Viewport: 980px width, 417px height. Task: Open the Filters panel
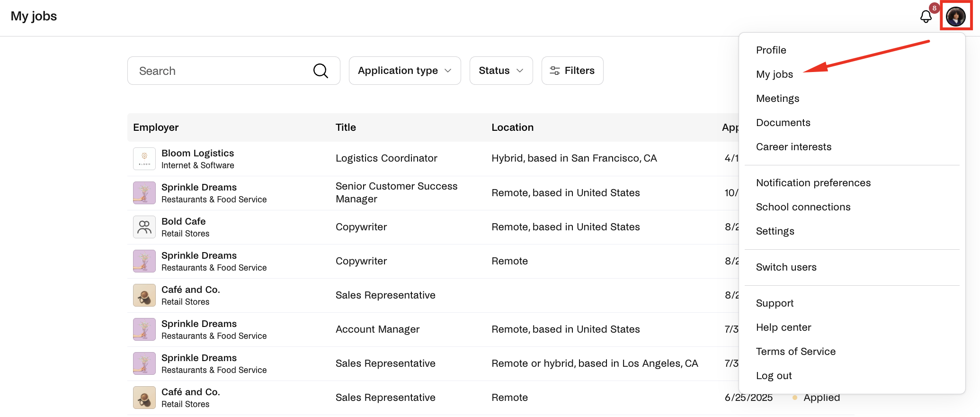coord(572,71)
